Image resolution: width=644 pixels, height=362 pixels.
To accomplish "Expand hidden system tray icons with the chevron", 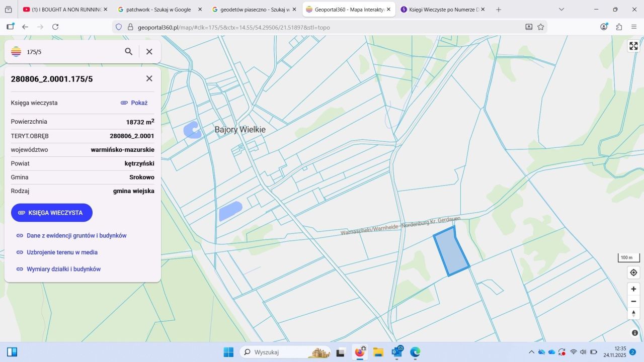I will pos(532,352).
